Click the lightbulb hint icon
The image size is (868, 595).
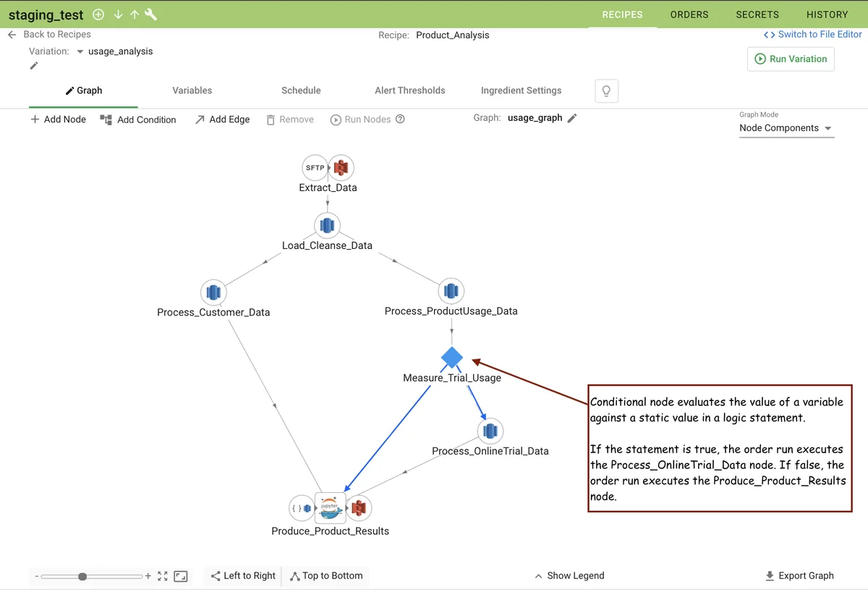(x=606, y=90)
